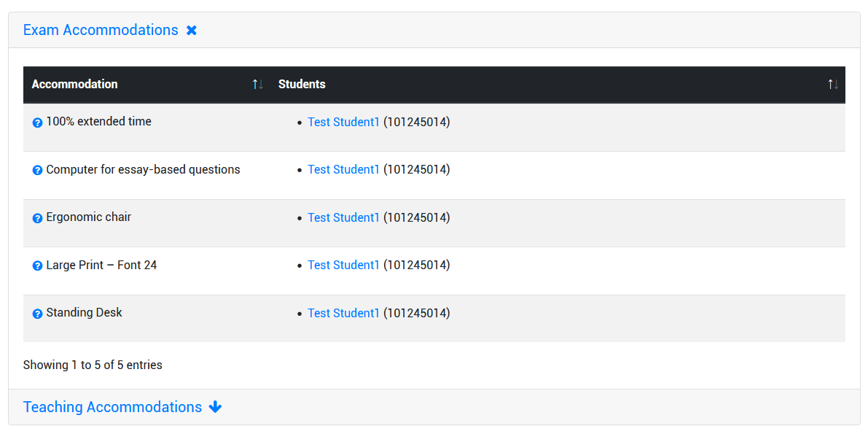Screen dimensions: 868x434
Task: Open Test Student1 link in the Standing Desk row
Action: click(343, 313)
